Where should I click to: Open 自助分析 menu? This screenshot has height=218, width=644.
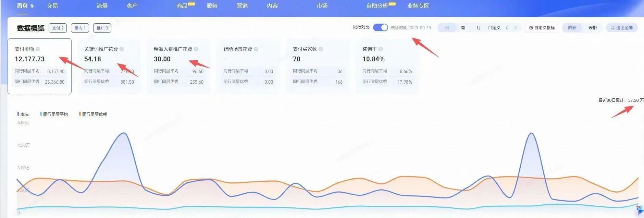[377, 6]
